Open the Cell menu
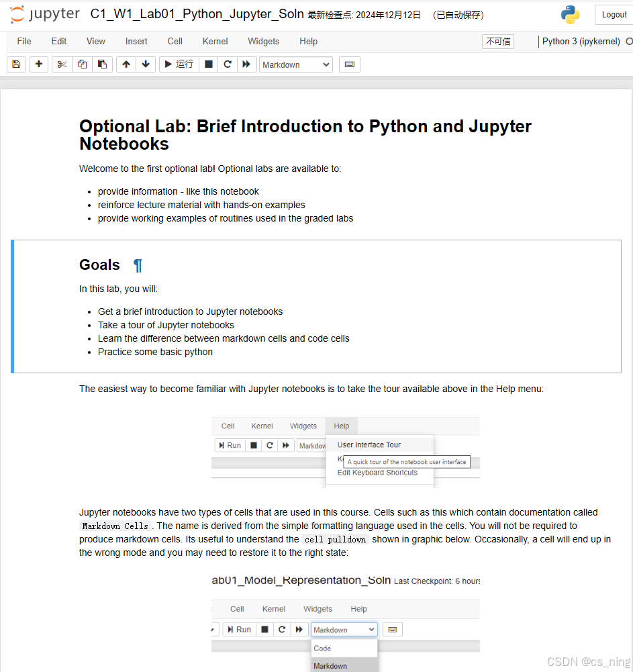 175,41
